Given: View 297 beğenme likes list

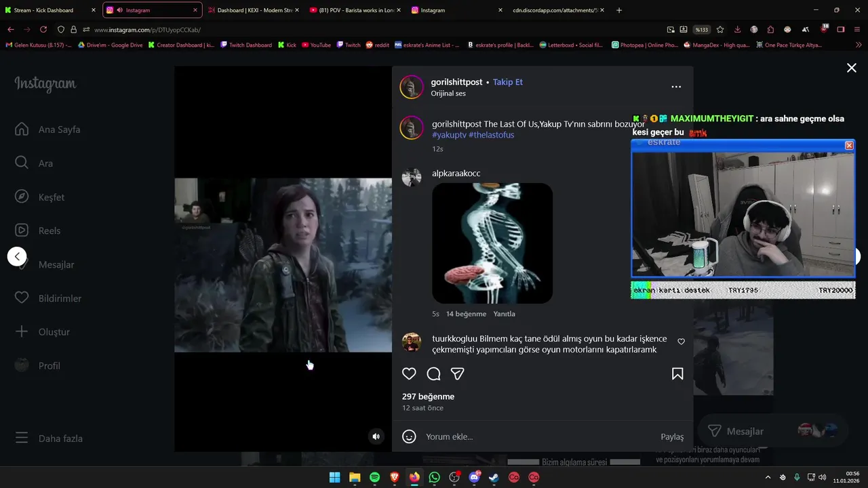Looking at the screenshot, I should [428, 396].
